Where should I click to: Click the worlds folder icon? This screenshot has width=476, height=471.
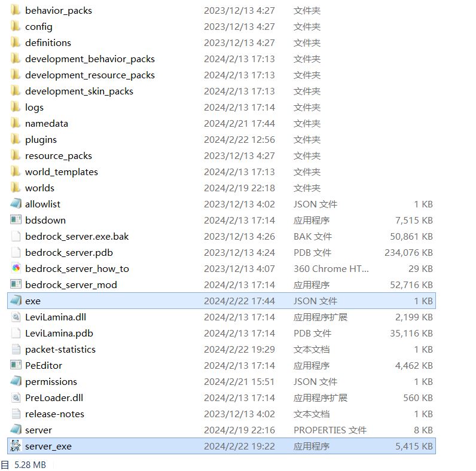click(x=16, y=188)
